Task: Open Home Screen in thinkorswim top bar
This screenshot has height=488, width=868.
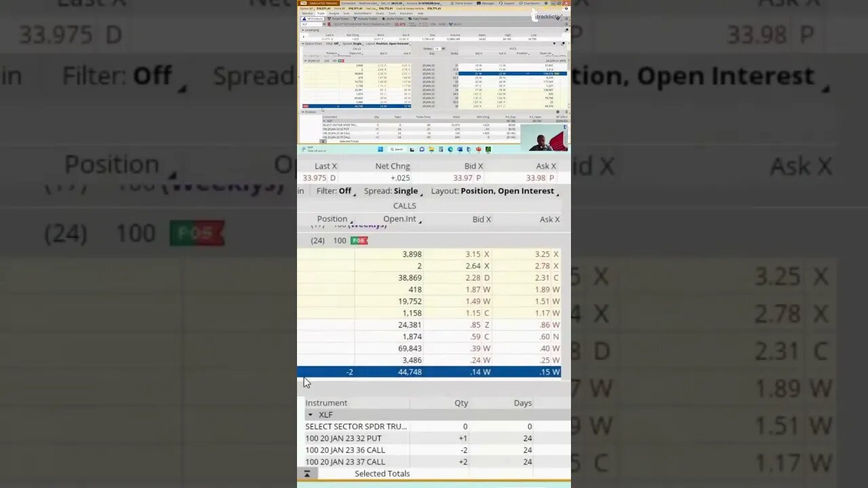Action: coord(462,3)
